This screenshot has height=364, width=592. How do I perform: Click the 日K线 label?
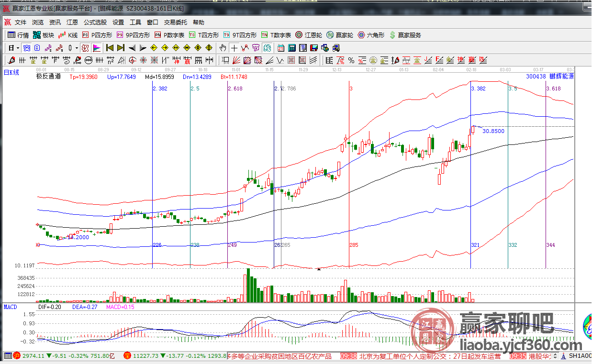[x=11, y=73]
